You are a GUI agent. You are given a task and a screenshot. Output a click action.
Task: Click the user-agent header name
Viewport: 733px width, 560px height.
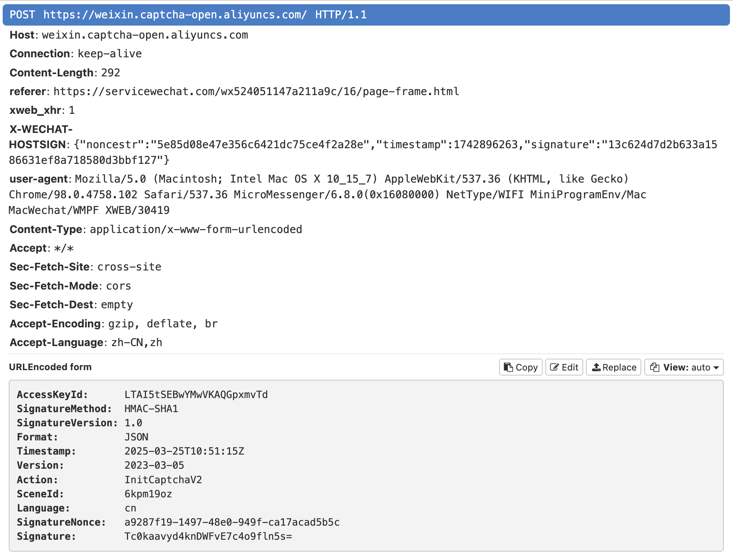[x=39, y=179]
